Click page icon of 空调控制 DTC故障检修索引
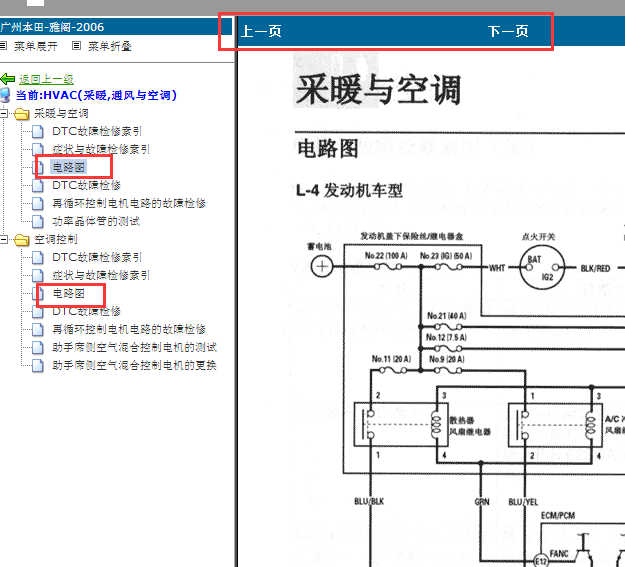625x567 pixels. click(37, 258)
